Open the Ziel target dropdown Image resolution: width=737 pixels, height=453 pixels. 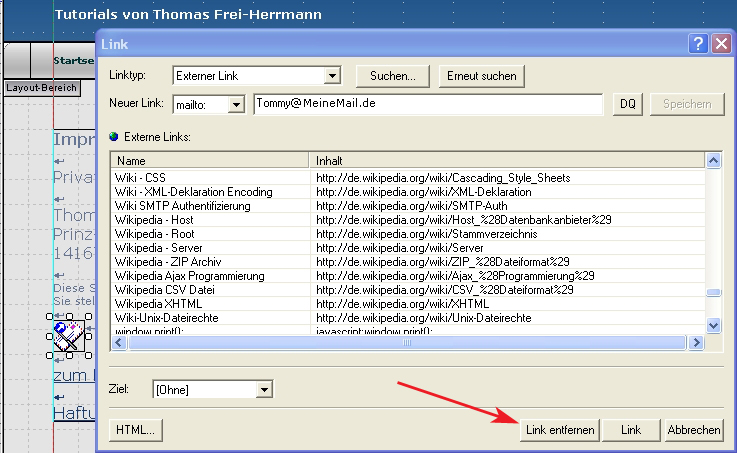[x=264, y=389]
